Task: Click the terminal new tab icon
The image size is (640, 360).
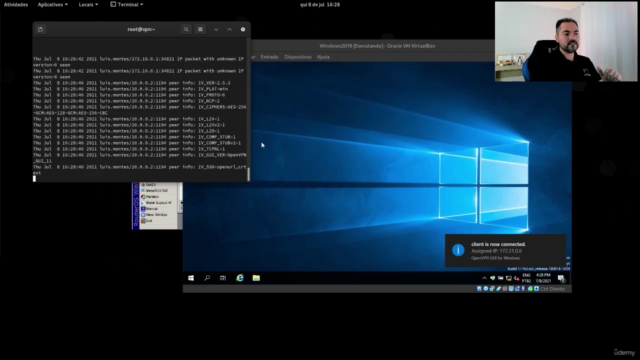Action: coord(40,29)
